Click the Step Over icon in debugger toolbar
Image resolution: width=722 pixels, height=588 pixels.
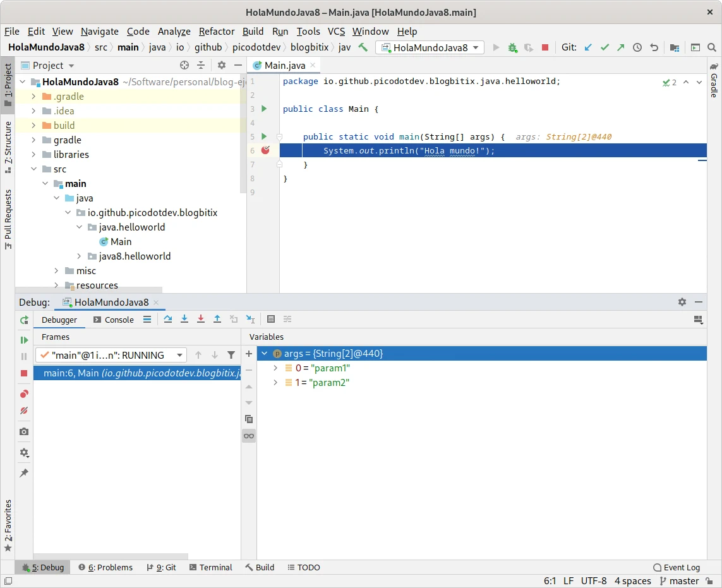[x=168, y=320]
